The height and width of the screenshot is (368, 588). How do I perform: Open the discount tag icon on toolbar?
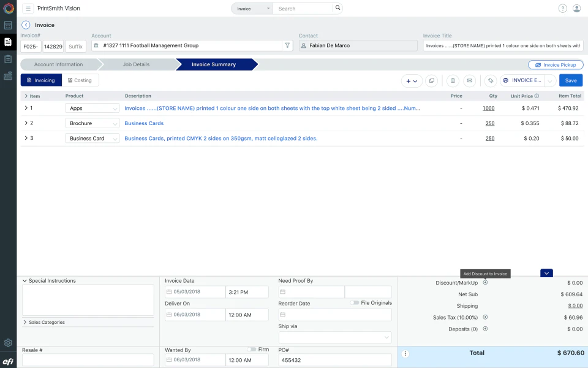click(x=490, y=80)
